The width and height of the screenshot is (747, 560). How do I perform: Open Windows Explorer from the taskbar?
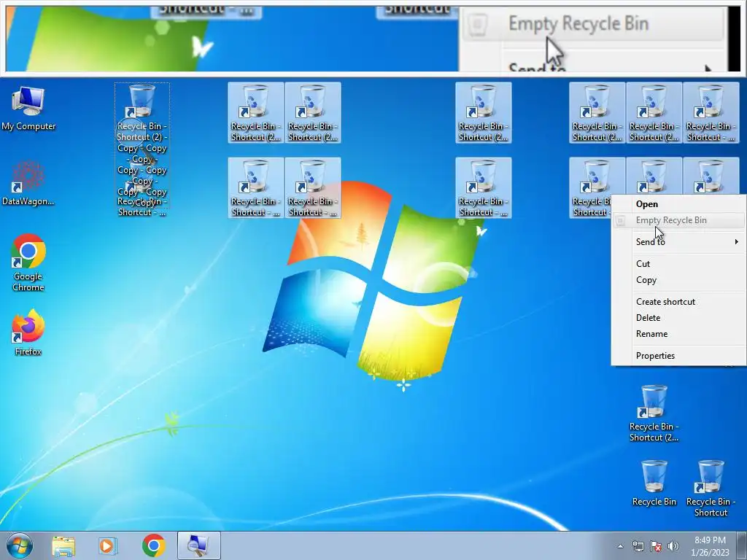[63, 545]
